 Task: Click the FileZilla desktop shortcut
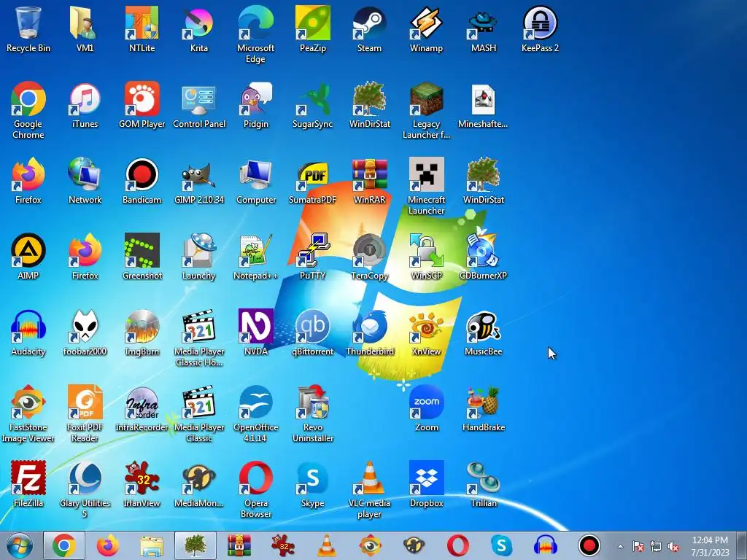coord(28,484)
